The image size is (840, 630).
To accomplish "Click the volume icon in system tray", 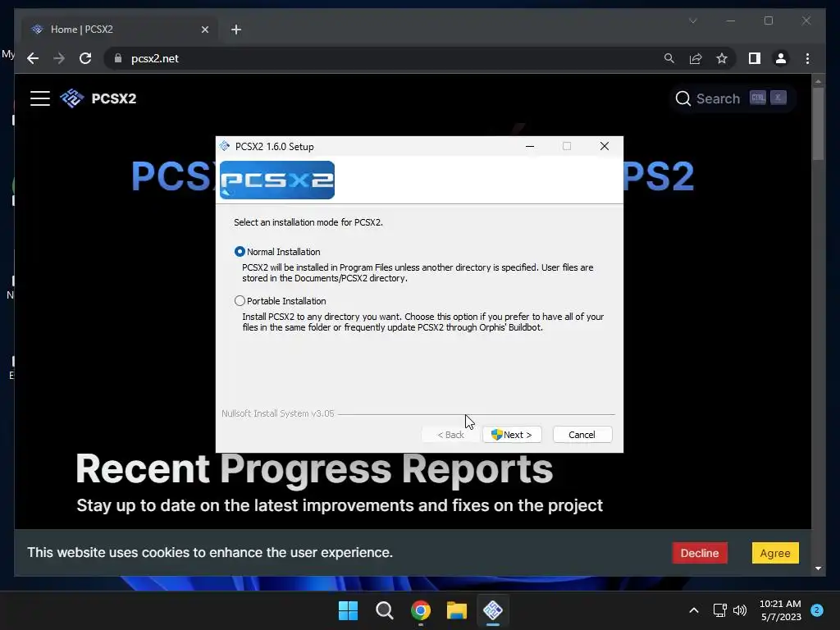I will pyautogui.click(x=740, y=610).
